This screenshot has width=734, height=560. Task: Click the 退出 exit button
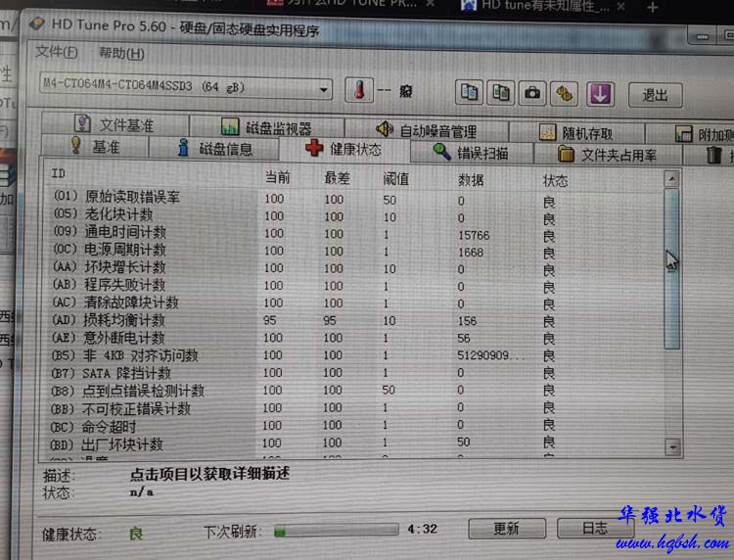[x=655, y=96]
